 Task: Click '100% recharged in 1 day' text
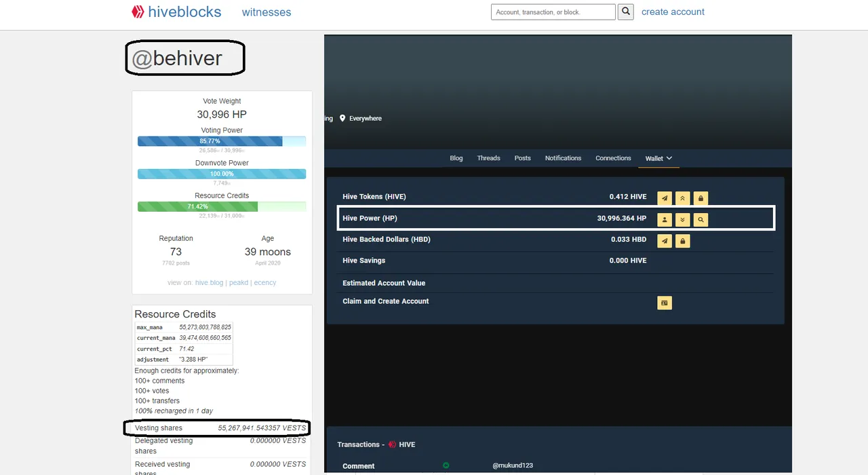[174, 411]
